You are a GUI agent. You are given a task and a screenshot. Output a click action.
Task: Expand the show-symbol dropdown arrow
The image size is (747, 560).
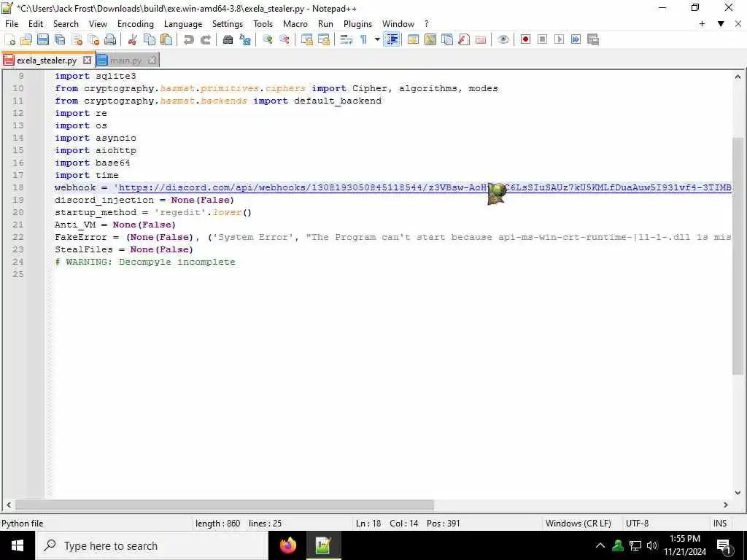coord(377,39)
